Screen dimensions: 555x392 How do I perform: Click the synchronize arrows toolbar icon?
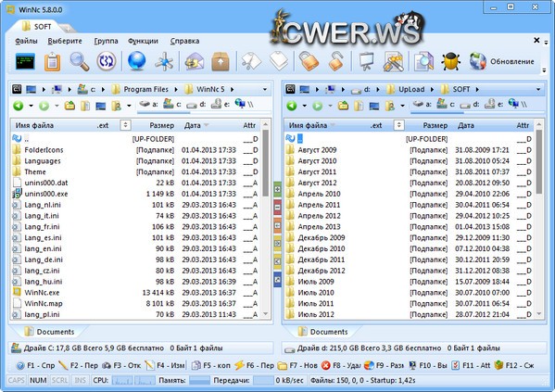click(x=107, y=61)
